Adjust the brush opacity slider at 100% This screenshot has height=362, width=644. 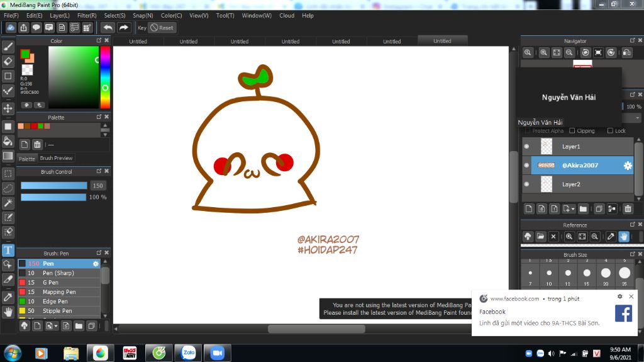(x=54, y=197)
